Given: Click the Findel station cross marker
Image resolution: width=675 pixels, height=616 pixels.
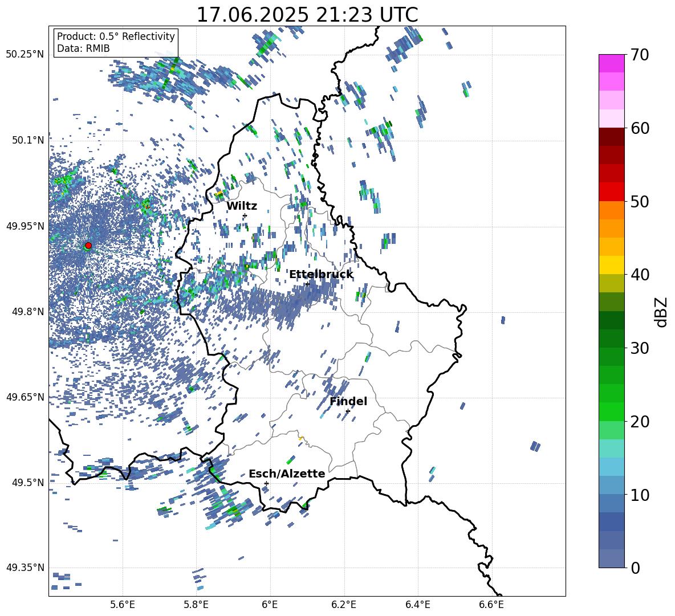Looking at the screenshot, I should pyautogui.click(x=348, y=411).
